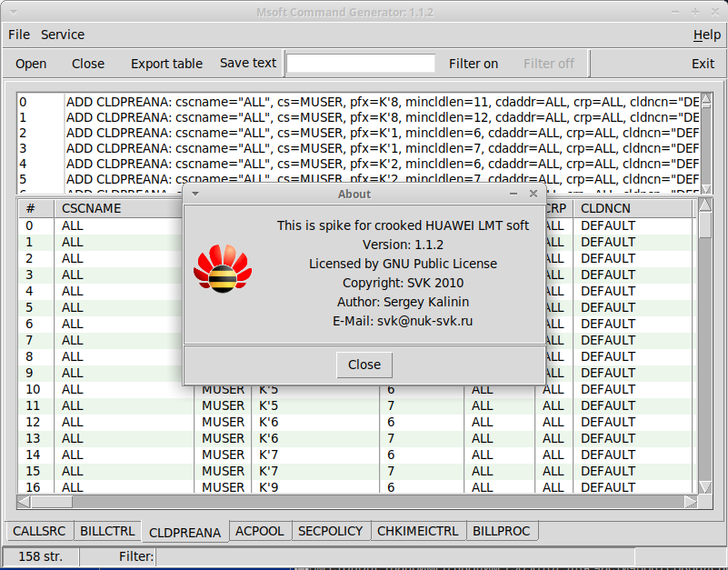
Task: Minimize the About dialog
Action: point(514,194)
